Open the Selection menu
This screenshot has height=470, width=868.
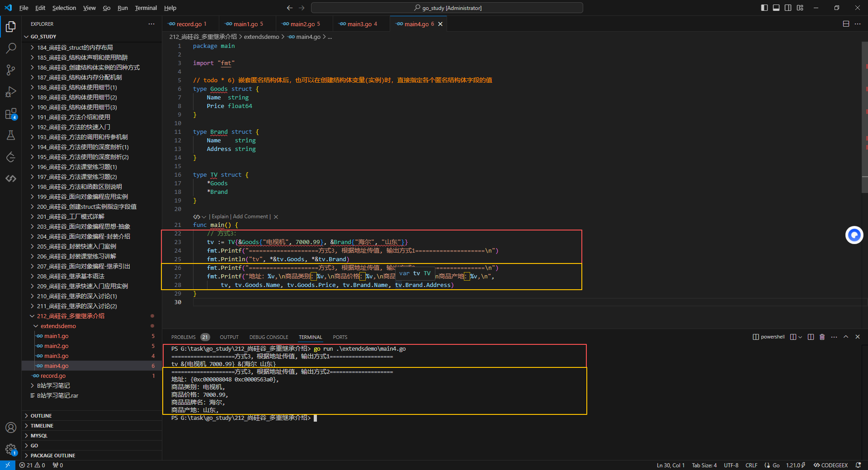tap(64, 8)
